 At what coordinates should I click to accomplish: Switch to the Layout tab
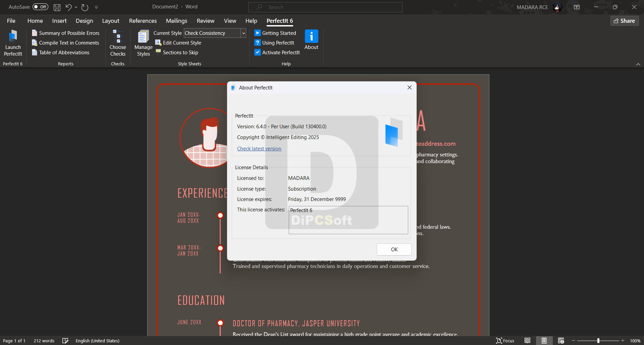point(111,21)
